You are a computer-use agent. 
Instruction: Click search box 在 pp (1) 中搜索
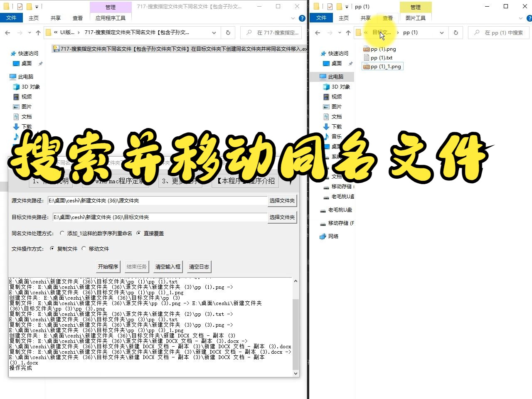click(499, 32)
